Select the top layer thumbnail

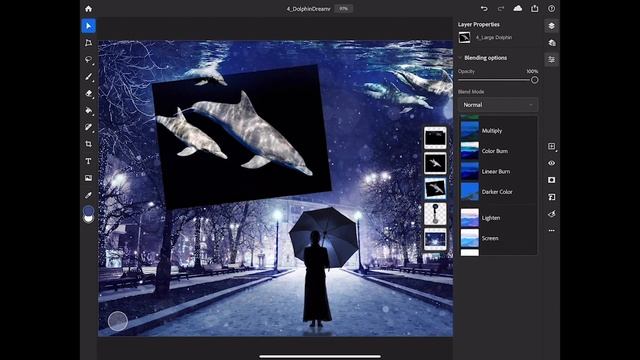(435, 138)
